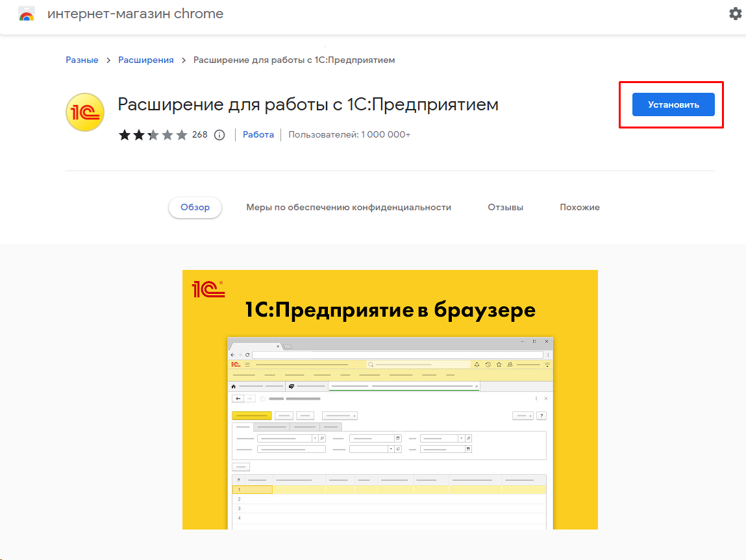The height and width of the screenshot is (560, 746).
Task: Click the интернет-магазин chrome header title
Action: 135,14
